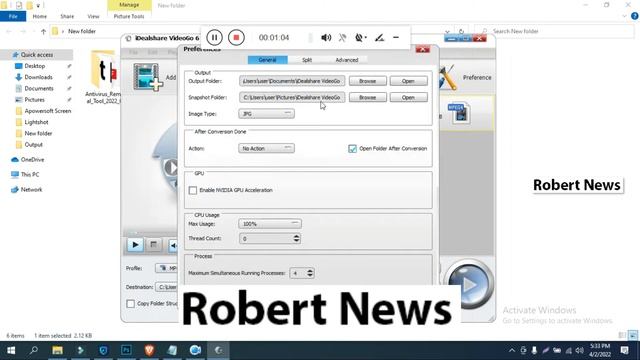Launch Brave browser from the taskbar
640x360 pixels.
click(149, 350)
